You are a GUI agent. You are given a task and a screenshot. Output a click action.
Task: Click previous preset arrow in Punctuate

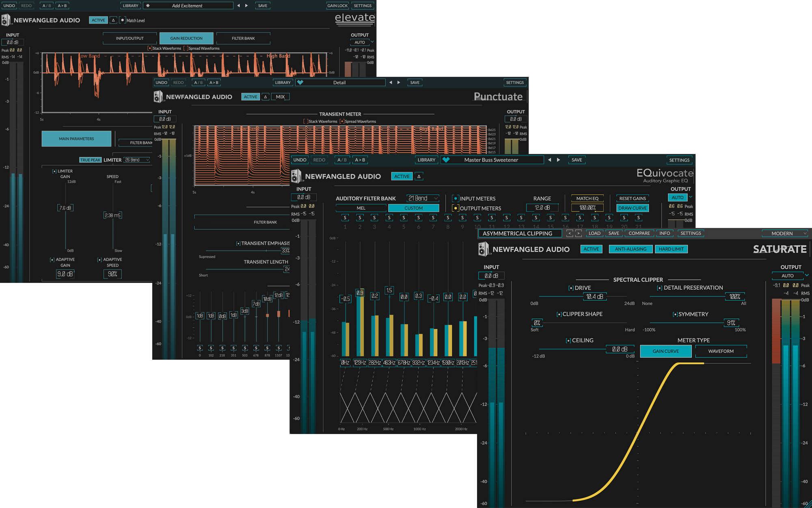[391, 82]
